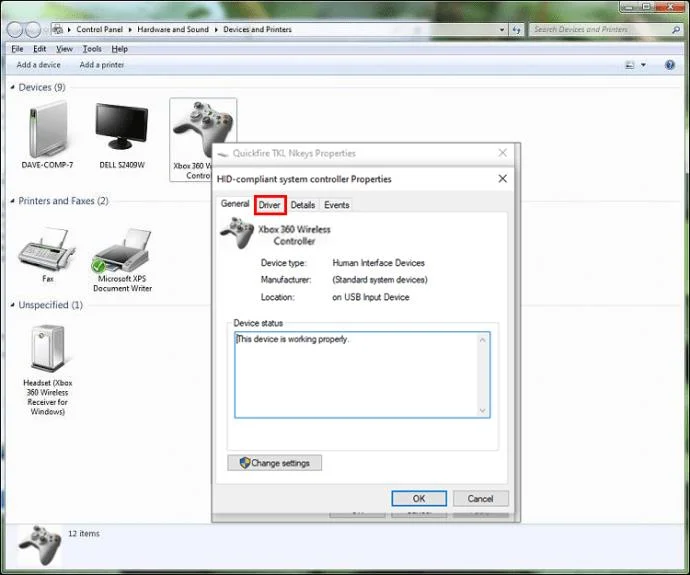Open the view options dropdown arrow

tap(643, 65)
